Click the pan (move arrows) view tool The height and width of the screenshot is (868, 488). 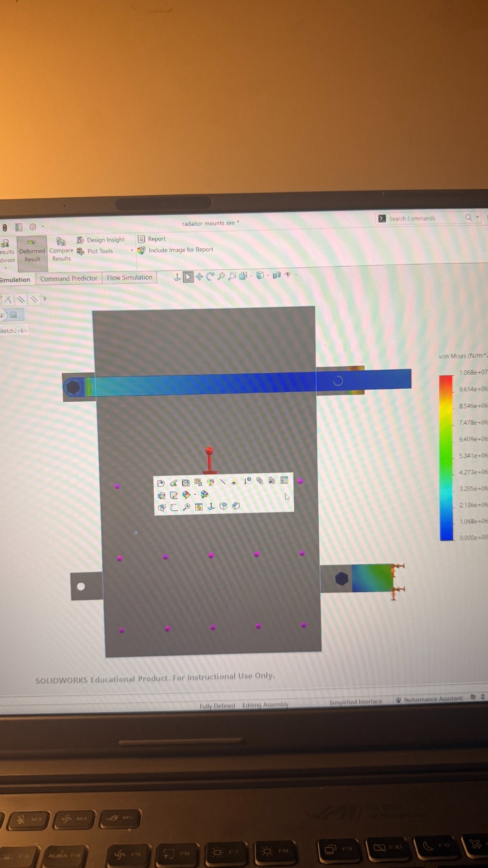click(199, 277)
